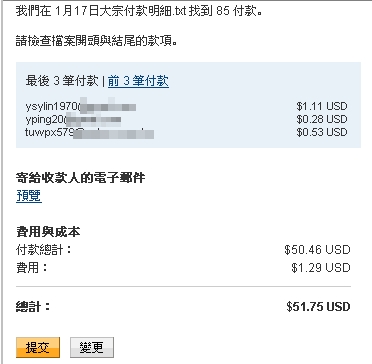Select the $1.29 USD fee amount
372x364 pixels.
pyautogui.click(x=320, y=268)
